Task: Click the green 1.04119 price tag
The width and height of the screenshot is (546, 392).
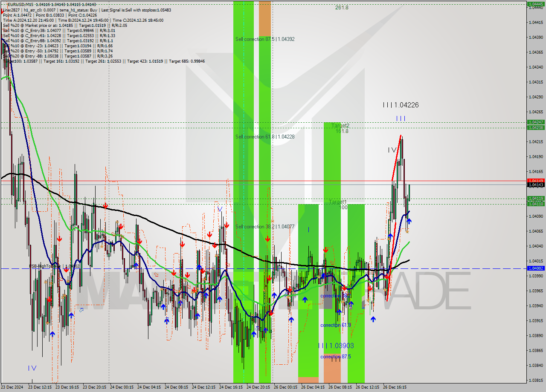Action: click(x=536, y=199)
